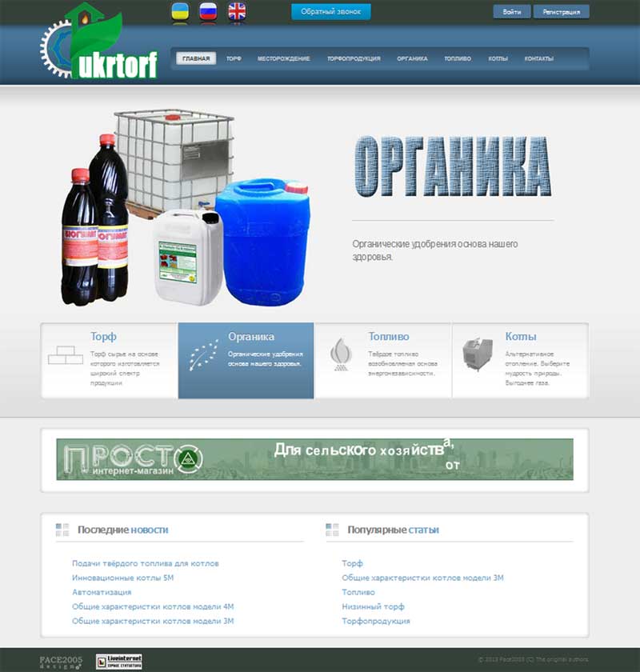The width and height of the screenshot is (640, 672).
Task: Click the Органика card heading
Action: point(251,337)
